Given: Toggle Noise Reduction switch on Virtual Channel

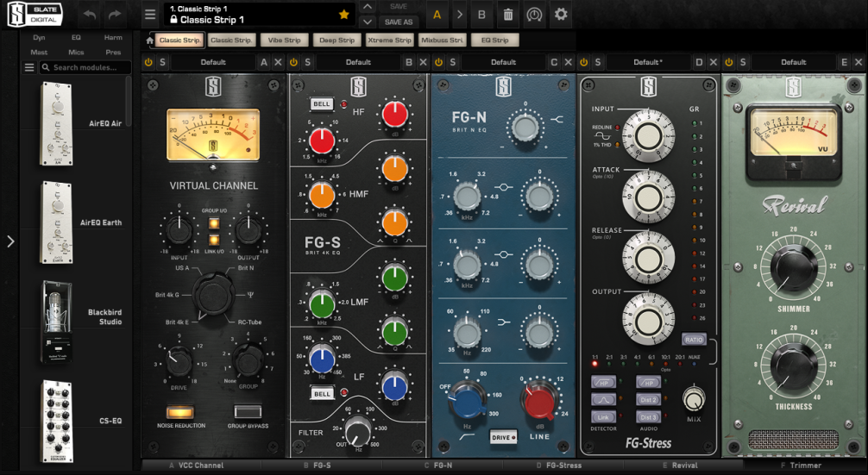Looking at the screenshot, I should click(x=180, y=413).
